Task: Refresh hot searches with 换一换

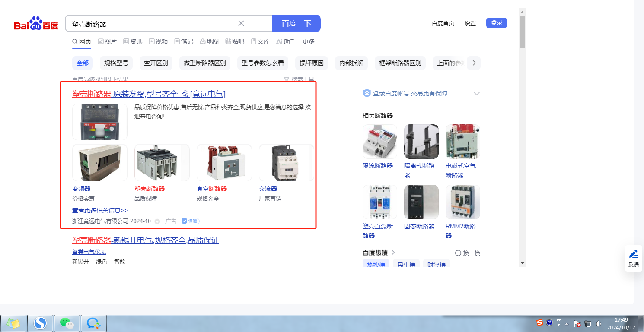Action: pyautogui.click(x=468, y=253)
